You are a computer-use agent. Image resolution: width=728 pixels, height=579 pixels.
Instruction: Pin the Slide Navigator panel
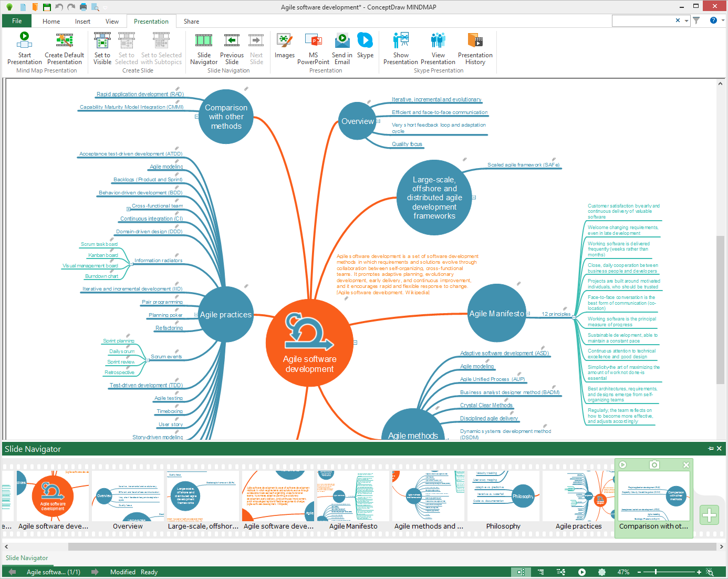point(711,449)
